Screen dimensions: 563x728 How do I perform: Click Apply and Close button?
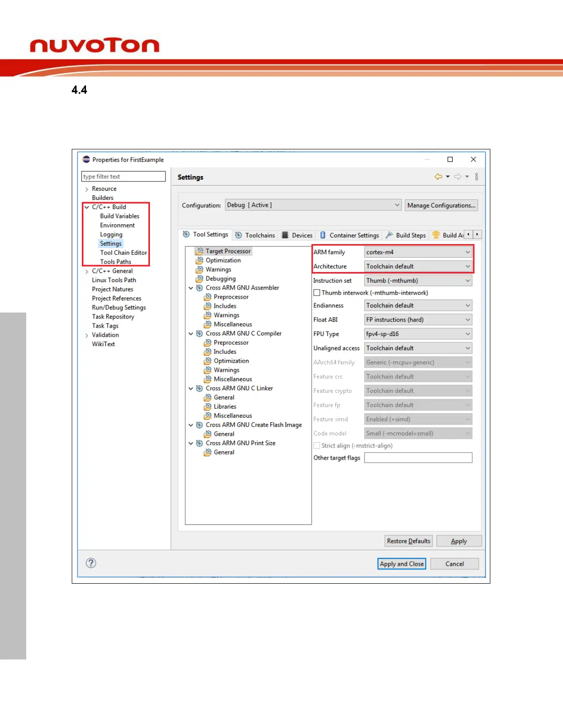[402, 564]
